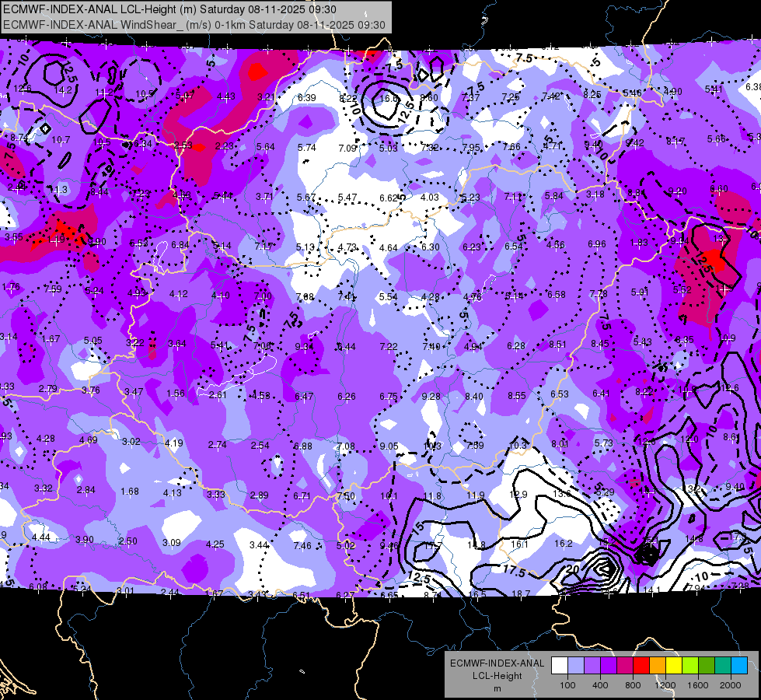This screenshot has height=700, width=761.
Task: Click the '2000' legend scale label
Action: (x=731, y=685)
